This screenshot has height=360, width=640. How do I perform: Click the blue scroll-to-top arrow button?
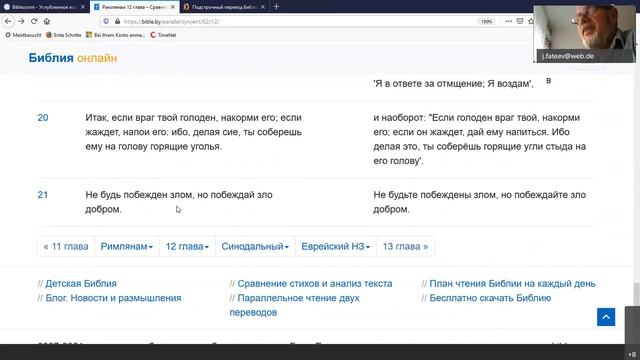[x=606, y=317]
